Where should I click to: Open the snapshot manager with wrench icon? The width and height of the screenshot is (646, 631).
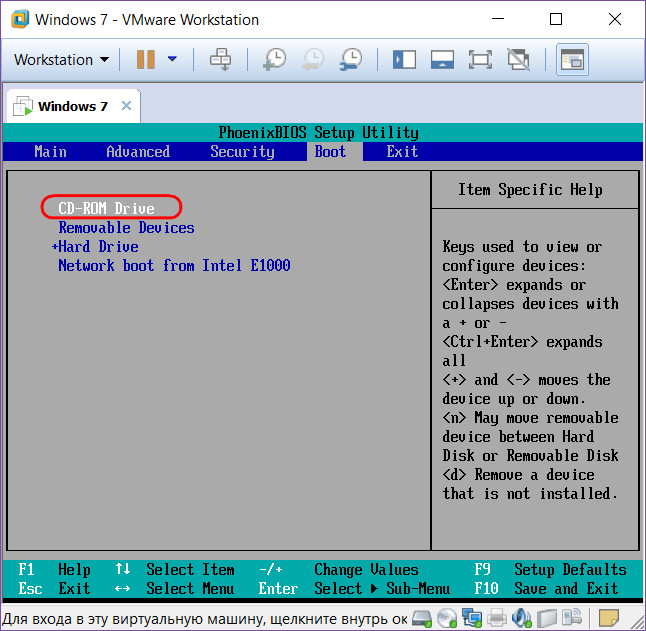click(351, 60)
